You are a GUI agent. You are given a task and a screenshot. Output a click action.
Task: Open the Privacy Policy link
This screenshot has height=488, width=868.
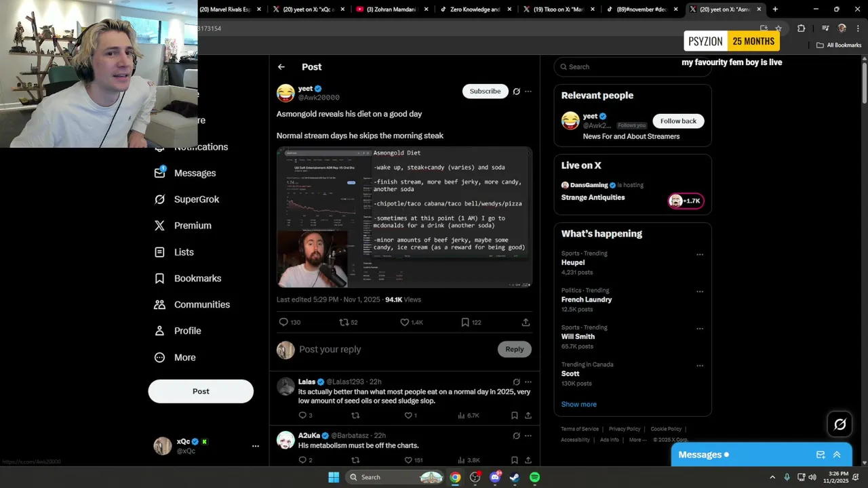625,429
